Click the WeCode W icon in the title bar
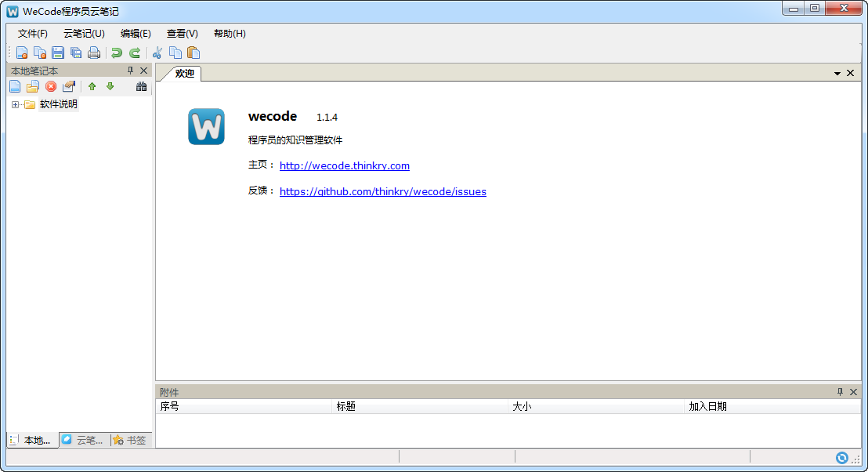This screenshot has height=472, width=868. (13, 11)
